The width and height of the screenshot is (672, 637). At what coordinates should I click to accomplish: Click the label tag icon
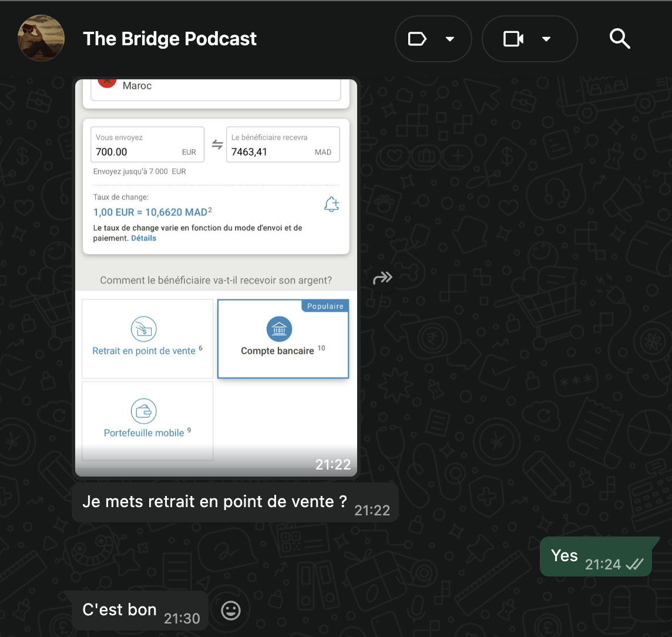pos(417,39)
